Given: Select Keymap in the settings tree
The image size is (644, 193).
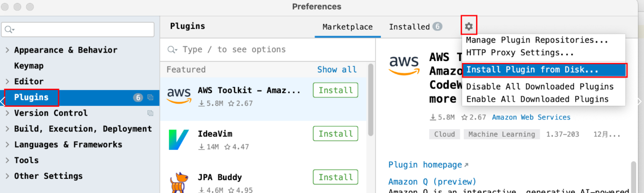Looking at the screenshot, I should tap(29, 66).
